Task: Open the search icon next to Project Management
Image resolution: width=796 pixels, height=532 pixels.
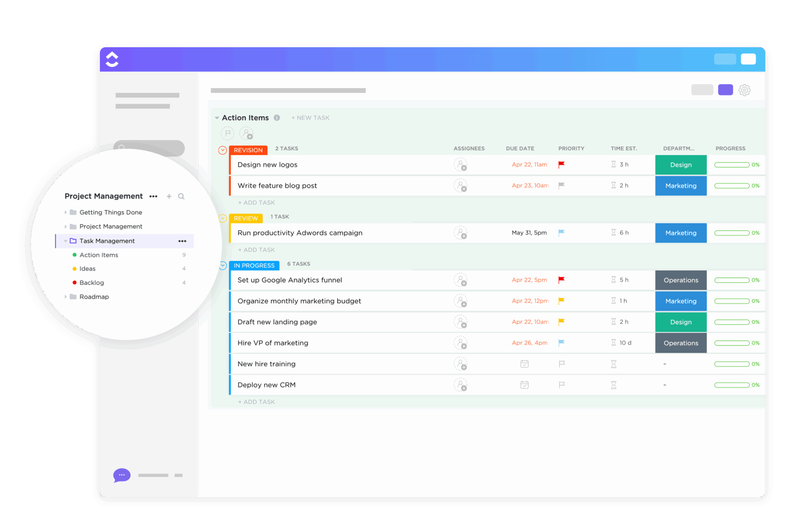Action: coord(182,196)
